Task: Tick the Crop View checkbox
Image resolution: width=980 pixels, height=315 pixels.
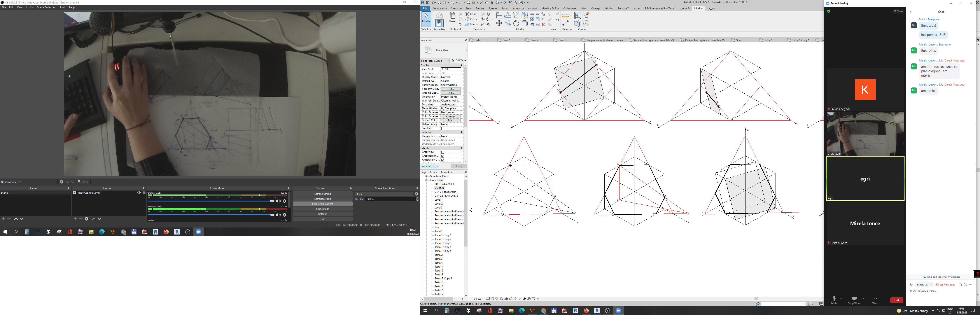Action: click(x=443, y=152)
